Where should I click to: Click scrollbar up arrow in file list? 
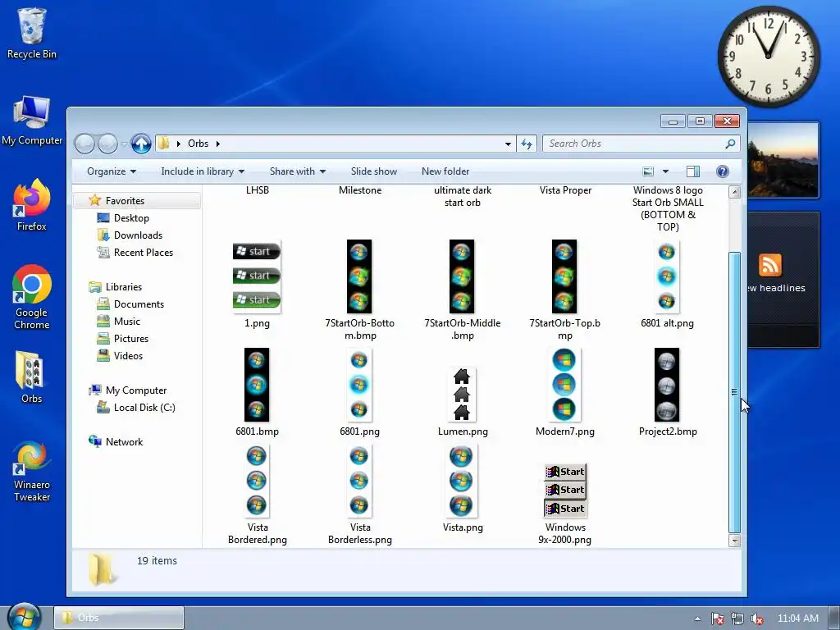pos(734,192)
